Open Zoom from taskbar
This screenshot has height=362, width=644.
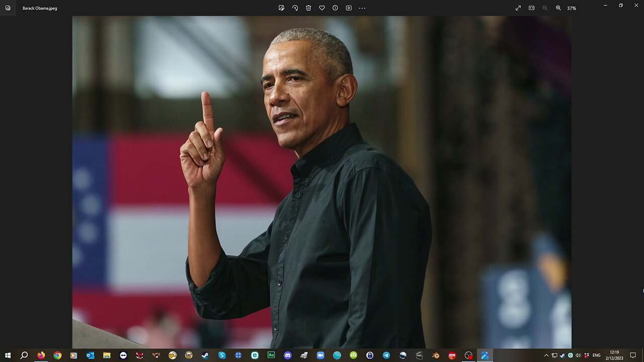click(x=320, y=355)
